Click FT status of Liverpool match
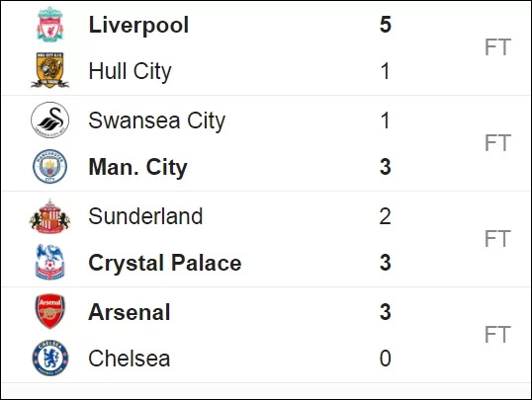This screenshot has width=532, height=400. (497, 47)
